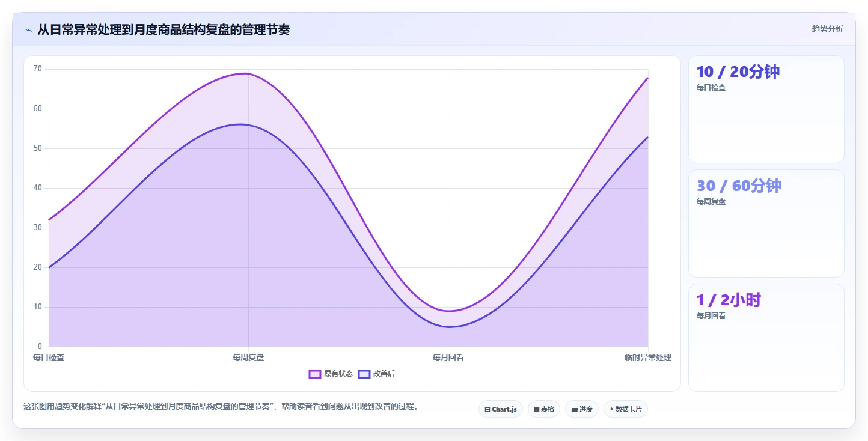868x441 pixels.
Task: Click the 临时异常处理 x-axis label
Action: coord(647,357)
